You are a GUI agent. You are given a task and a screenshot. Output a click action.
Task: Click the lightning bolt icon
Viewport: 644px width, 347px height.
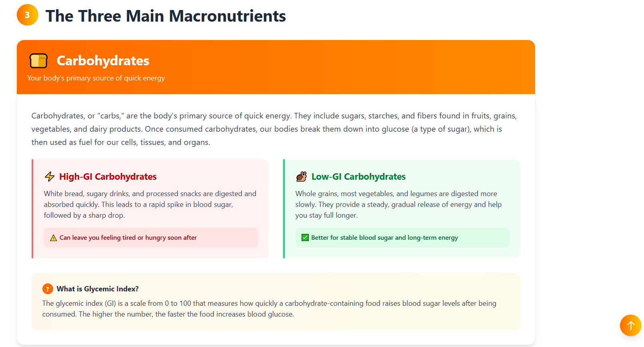pyautogui.click(x=50, y=177)
